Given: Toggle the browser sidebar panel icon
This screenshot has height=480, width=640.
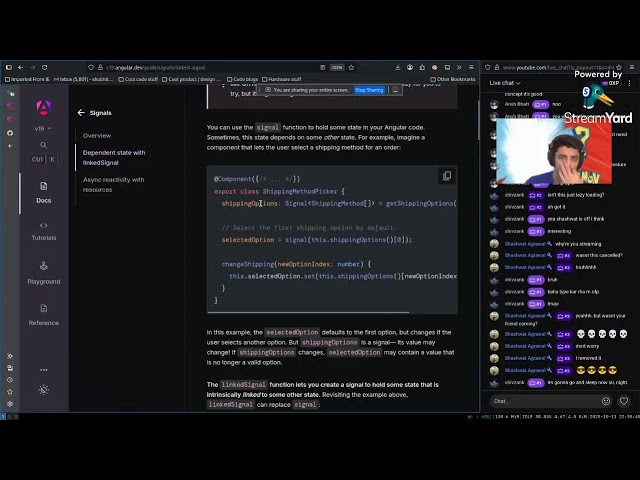Looking at the screenshot, I should pyautogui.click(x=9, y=67).
